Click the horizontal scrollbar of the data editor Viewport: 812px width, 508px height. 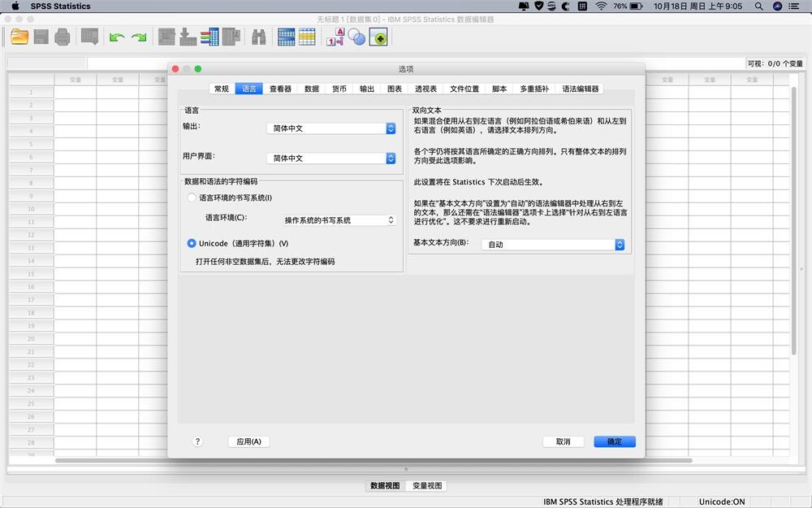[374, 460]
